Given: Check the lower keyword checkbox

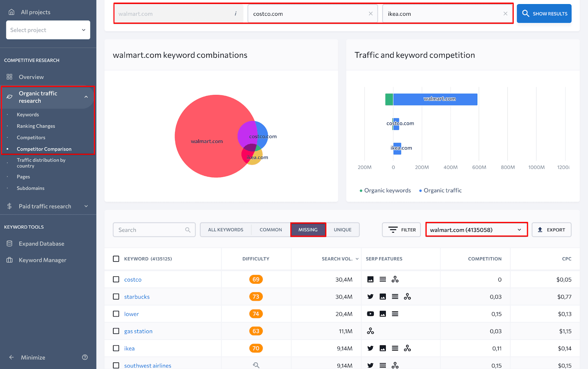Looking at the screenshot, I should tap(116, 314).
